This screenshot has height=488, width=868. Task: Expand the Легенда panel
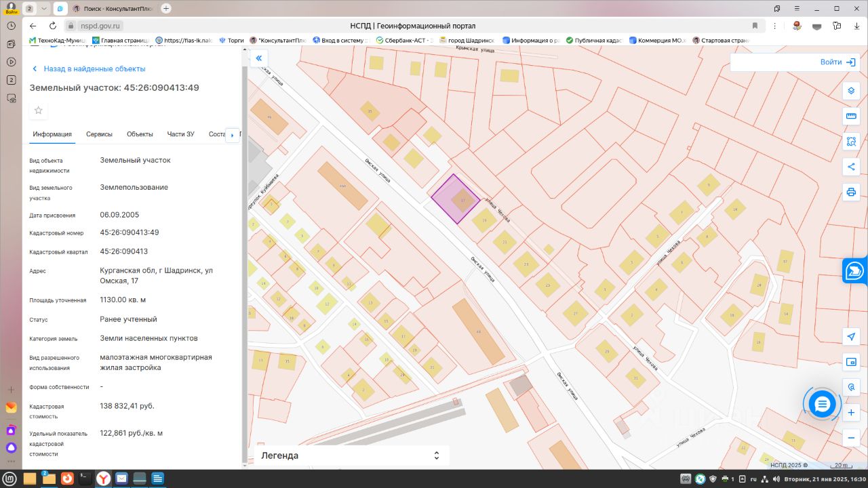[437, 455]
